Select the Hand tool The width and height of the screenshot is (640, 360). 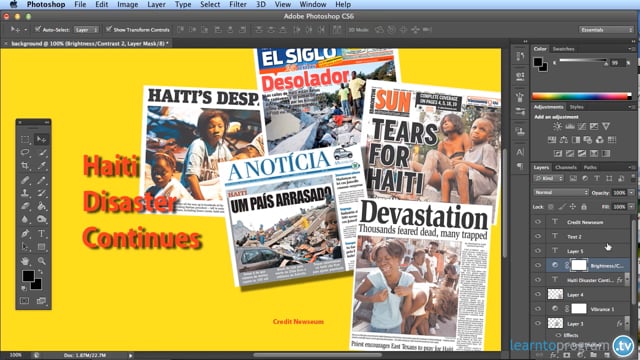[x=25, y=260]
